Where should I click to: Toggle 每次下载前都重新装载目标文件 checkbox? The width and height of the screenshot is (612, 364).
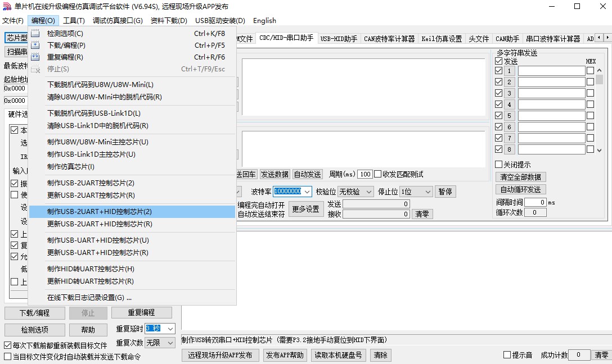point(7,345)
